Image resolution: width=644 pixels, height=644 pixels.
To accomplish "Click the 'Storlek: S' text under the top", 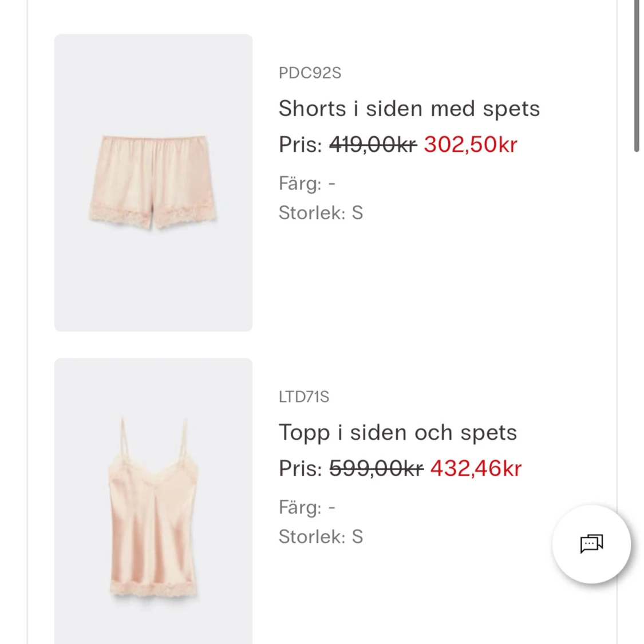I will point(321,537).
